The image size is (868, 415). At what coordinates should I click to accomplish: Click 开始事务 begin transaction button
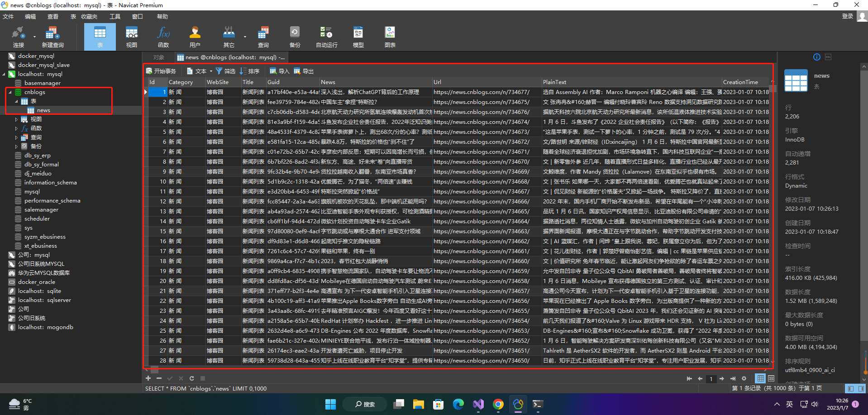coord(161,71)
